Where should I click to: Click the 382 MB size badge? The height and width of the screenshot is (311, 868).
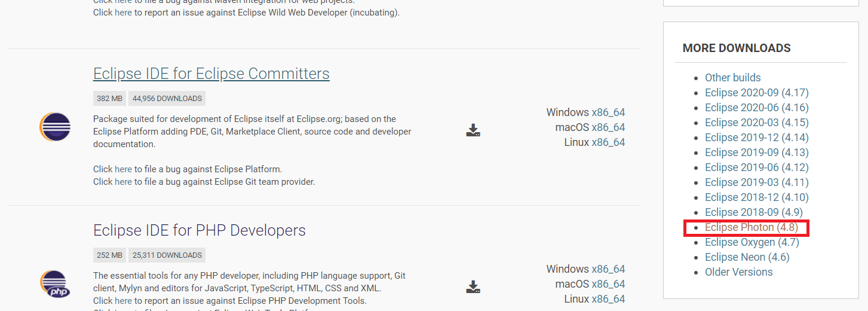coord(109,99)
